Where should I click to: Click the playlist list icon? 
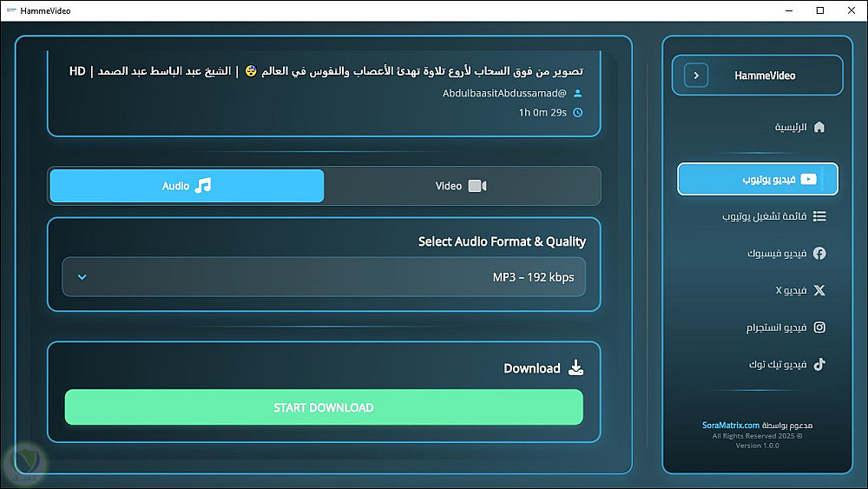[819, 216]
